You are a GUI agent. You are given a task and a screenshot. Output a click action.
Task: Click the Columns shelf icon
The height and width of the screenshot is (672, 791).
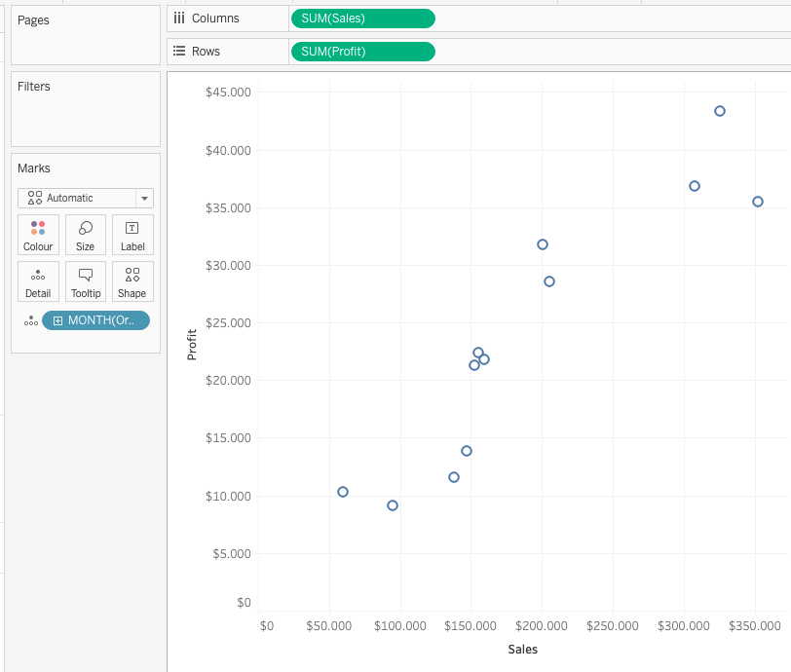tap(179, 19)
